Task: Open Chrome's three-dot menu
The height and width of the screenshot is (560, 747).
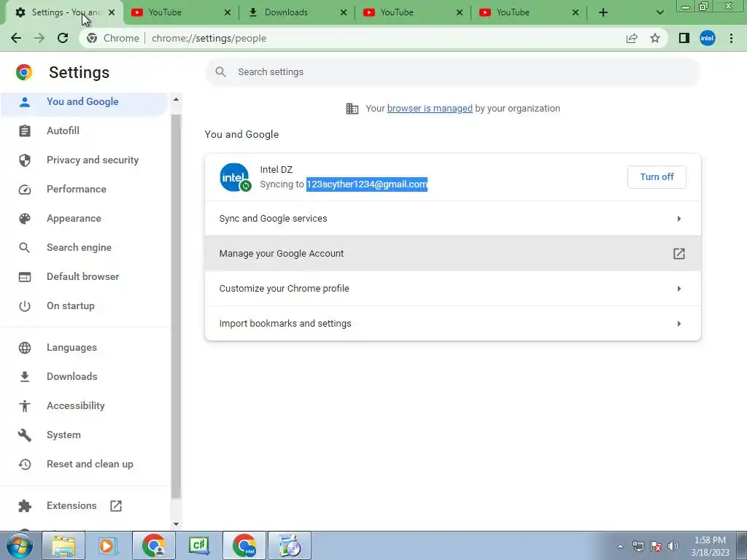Action: (731, 38)
